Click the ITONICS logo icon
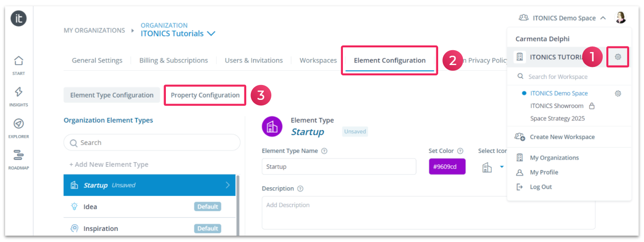644x242 pixels. (x=19, y=18)
